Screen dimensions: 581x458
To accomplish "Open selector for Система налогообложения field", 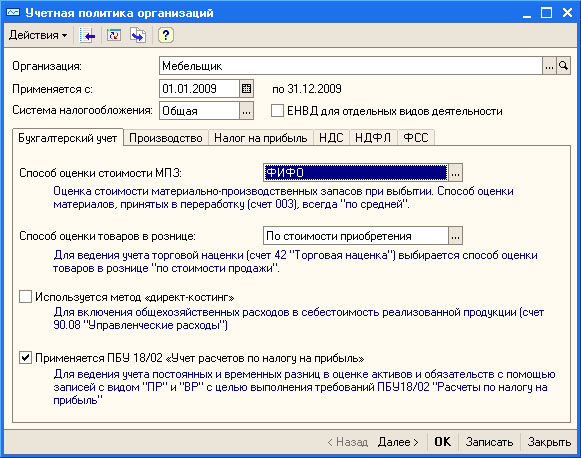I will pyautogui.click(x=246, y=111).
